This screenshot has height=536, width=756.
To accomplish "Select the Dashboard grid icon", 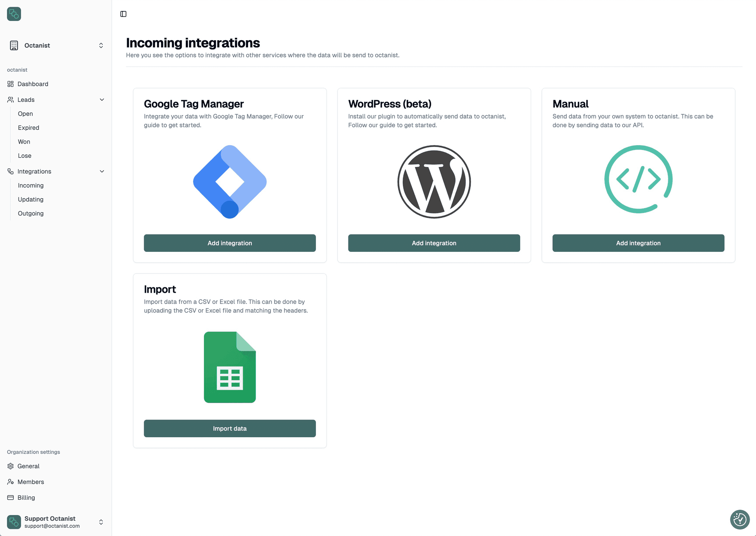I will pos(10,83).
